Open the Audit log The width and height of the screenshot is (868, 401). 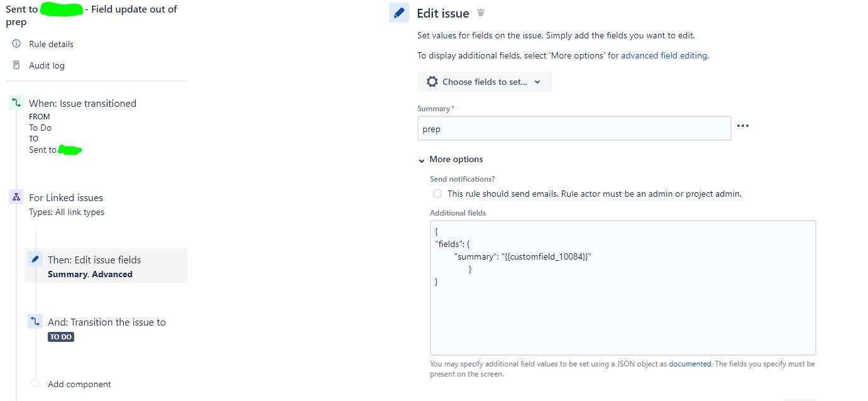click(x=47, y=65)
